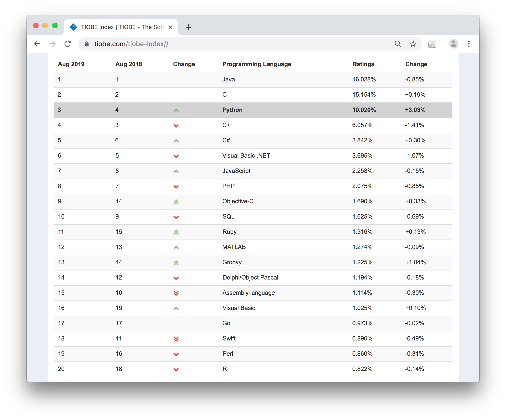This screenshot has width=506, height=420.
Task: Click the Python language name
Action: (x=232, y=110)
